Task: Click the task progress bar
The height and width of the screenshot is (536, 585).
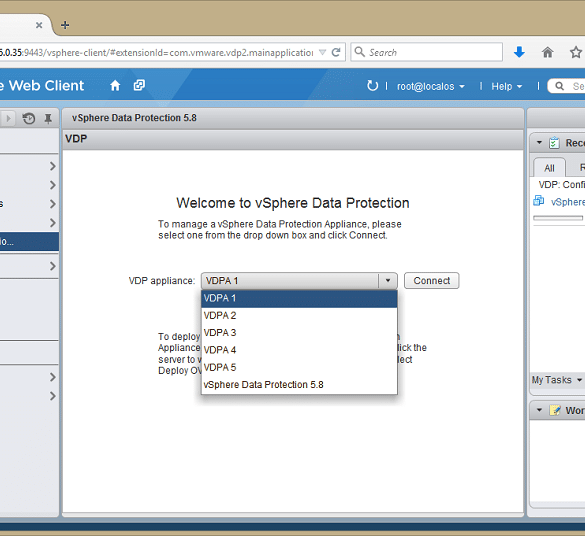Action: 558,218
